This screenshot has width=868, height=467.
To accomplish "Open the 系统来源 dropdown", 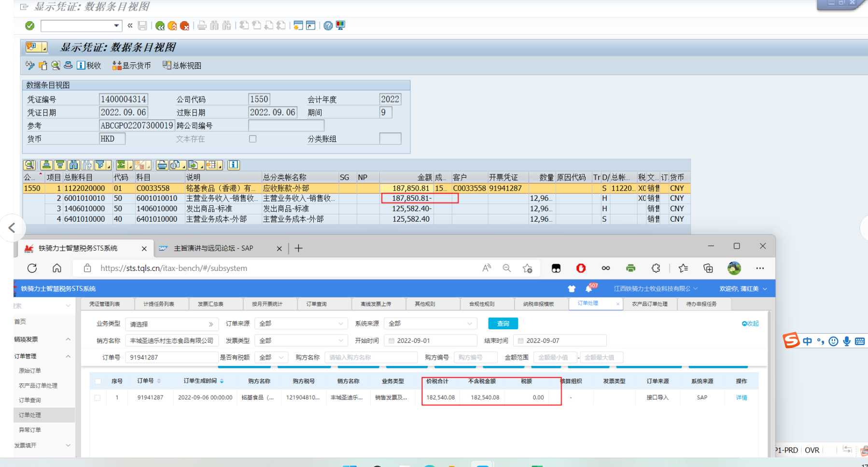I will [431, 324].
